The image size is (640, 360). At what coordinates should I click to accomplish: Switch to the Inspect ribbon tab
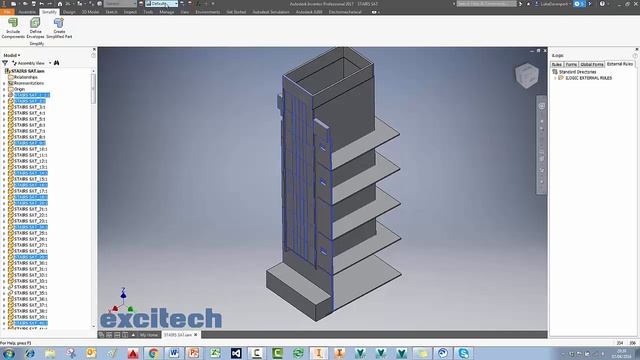[130, 12]
